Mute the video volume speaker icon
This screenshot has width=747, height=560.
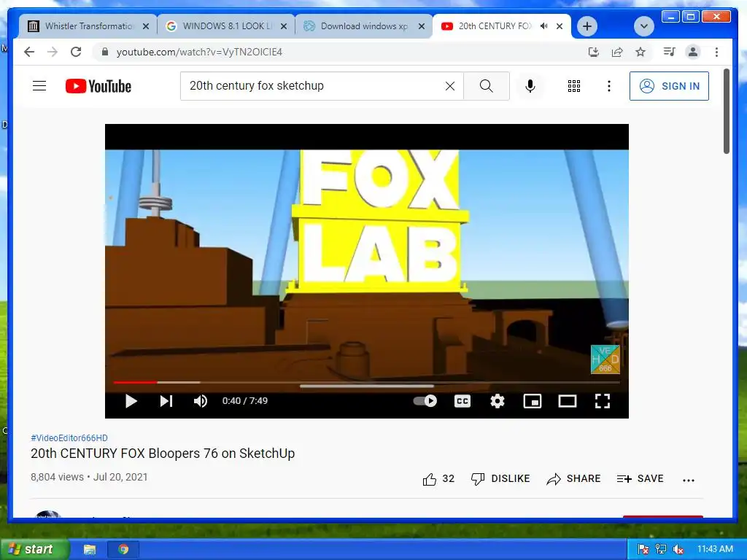tap(201, 402)
